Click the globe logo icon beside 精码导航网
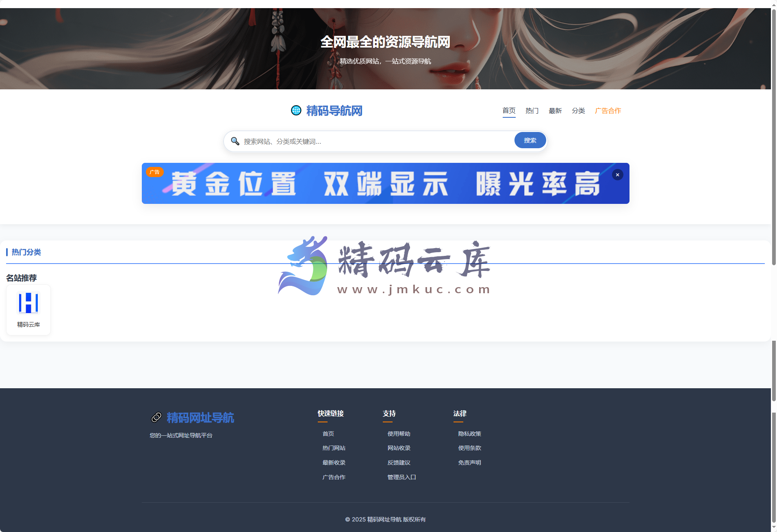The image size is (777, 532). tap(296, 110)
